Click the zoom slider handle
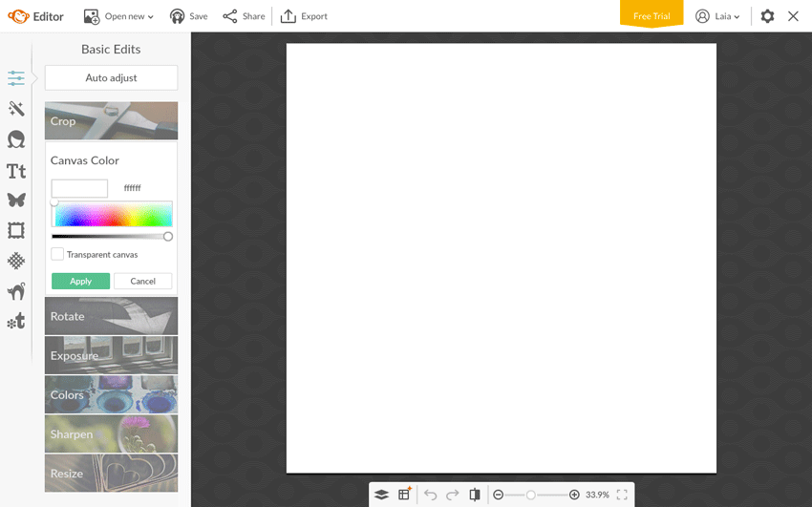 tap(531, 496)
